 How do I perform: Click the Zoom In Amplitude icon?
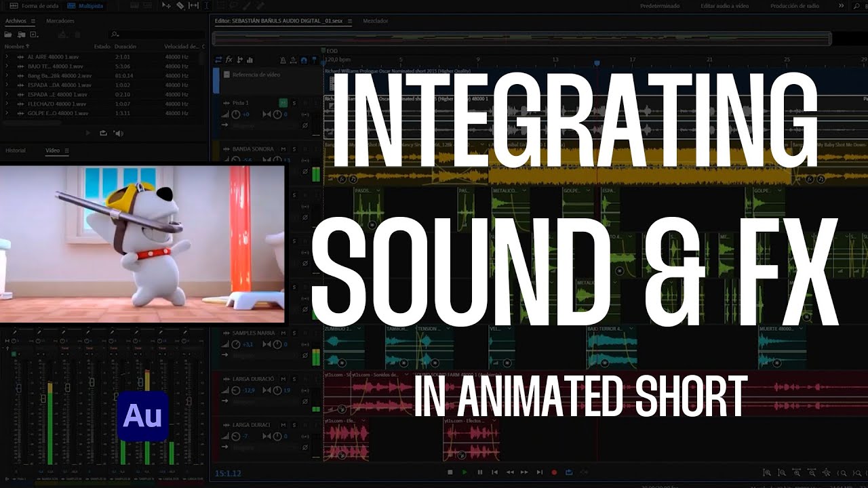(767, 472)
